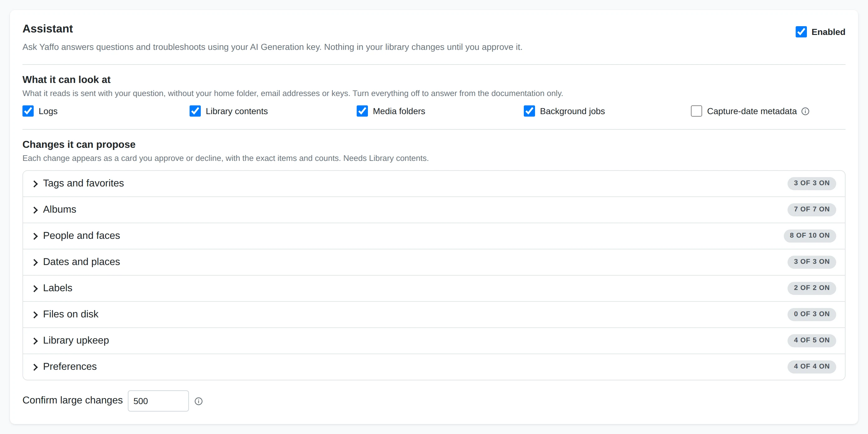Expand the Files on disk section
This screenshot has height=434, width=868.
tap(434, 314)
